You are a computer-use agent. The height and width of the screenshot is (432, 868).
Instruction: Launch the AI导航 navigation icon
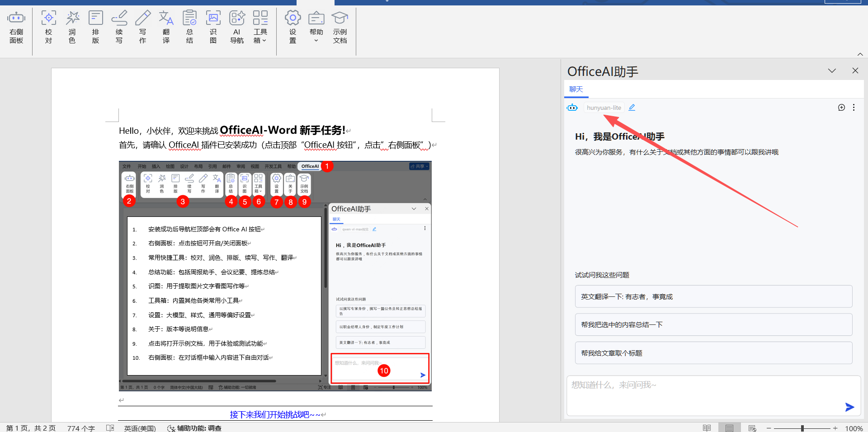(237, 27)
